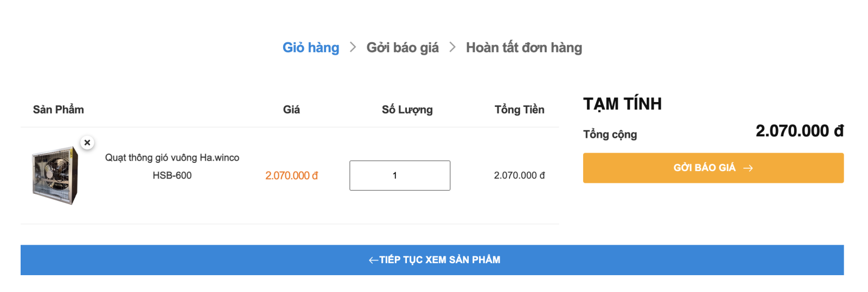Focus the quantity input field
Screen dimensions: 868x292
click(x=400, y=175)
